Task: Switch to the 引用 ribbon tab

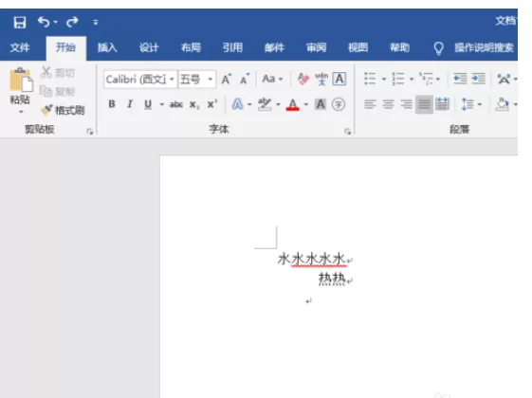Action: click(x=232, y=47)
